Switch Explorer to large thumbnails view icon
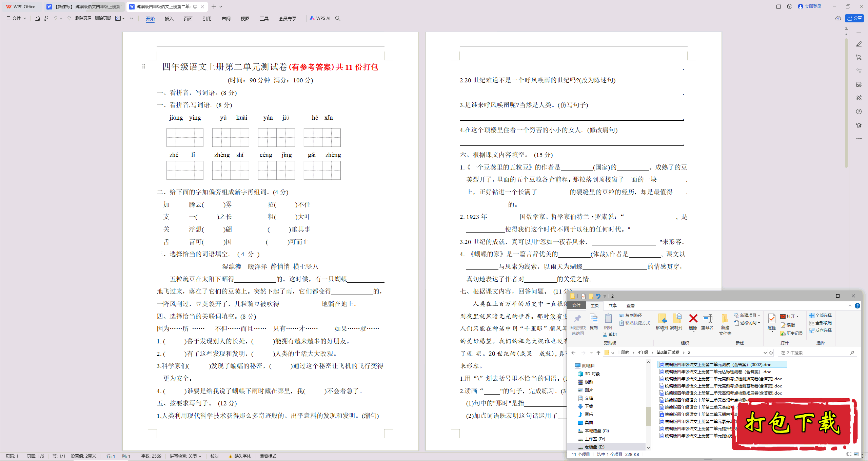 click(x=856, y=454)
